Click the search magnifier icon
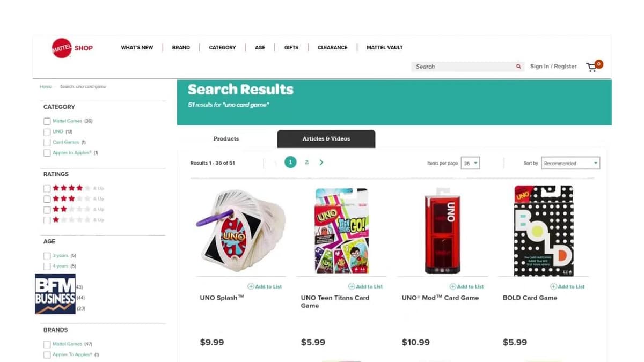 (x=518, y=67)
